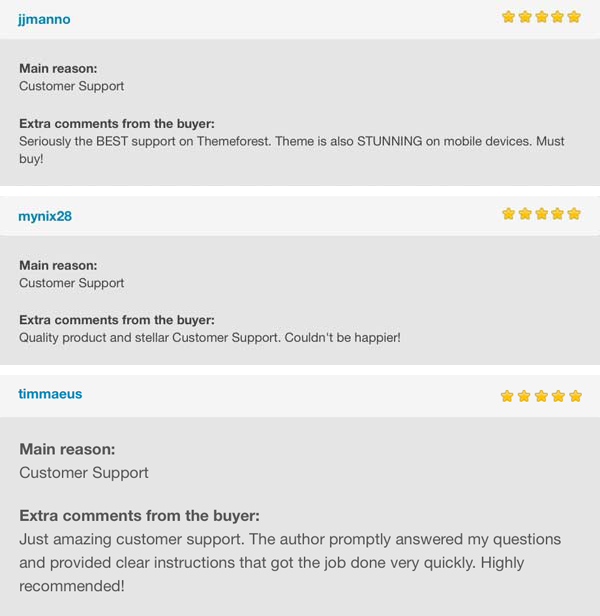Click third star in timmaeus's rating

pyautogui.click(x=541, y=396)
